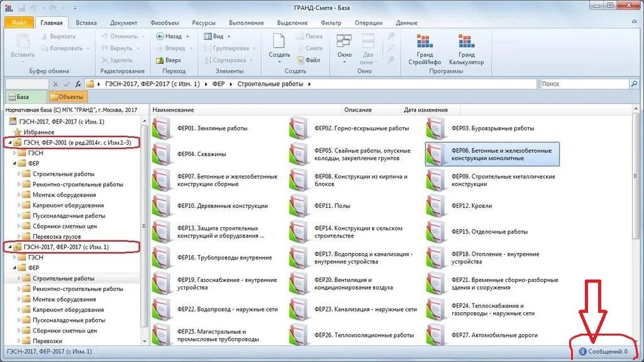The width and height of the screenshot is (644, 362).
Task: Open ФЕР18. Отопление внутренние устройства book
Action: pyautogui.click(x=483, y=257)
